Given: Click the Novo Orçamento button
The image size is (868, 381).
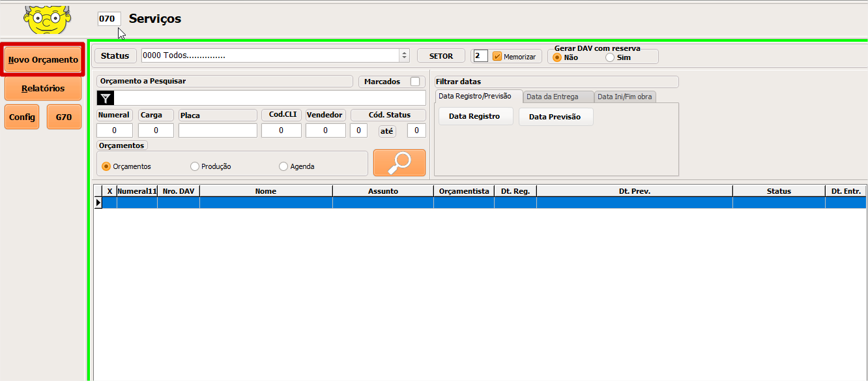Looking at the screenshot, I should click(x=44, y=60).
